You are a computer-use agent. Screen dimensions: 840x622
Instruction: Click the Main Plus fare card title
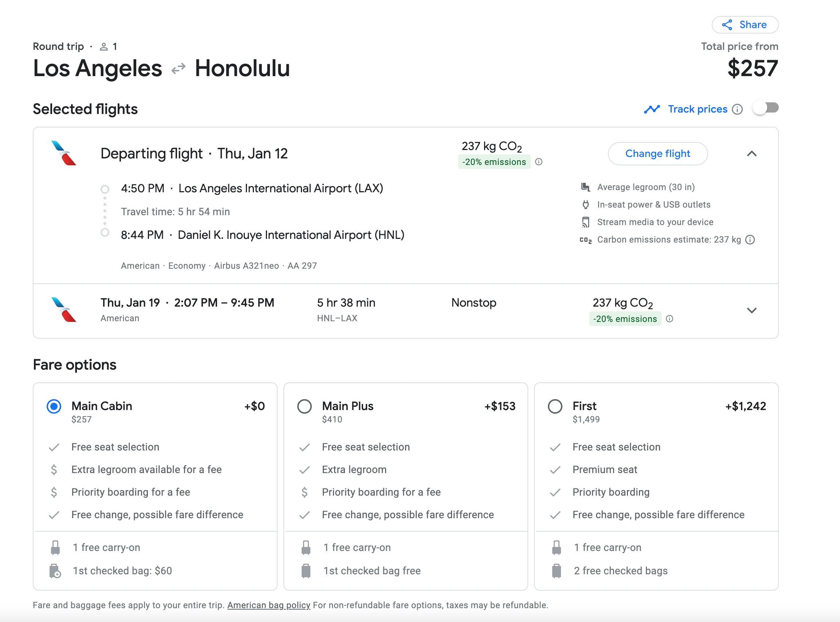pos(348,406)
